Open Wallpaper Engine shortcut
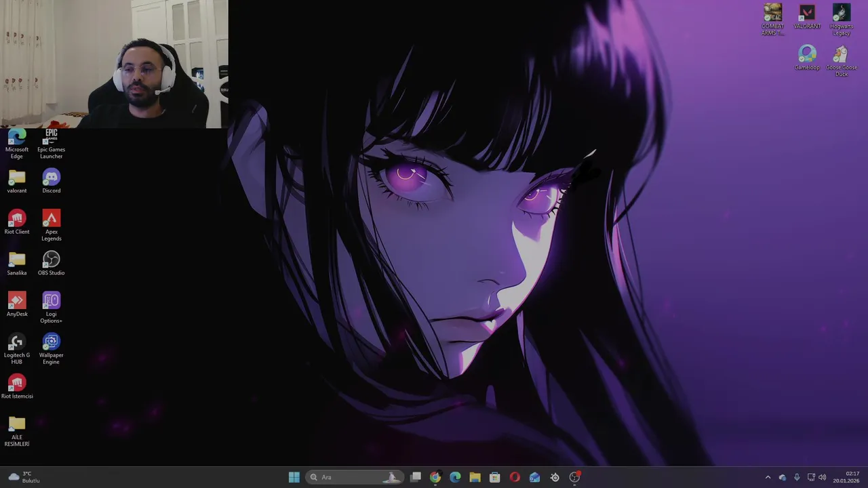Viewport: 868px width, 488px height. [51, 349]
